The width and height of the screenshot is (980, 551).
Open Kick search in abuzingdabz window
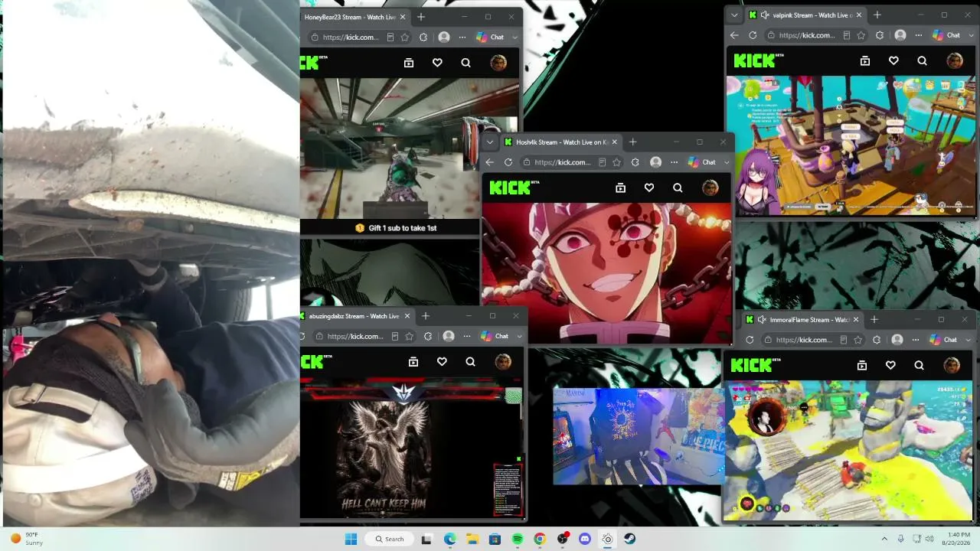click(470, 362)
